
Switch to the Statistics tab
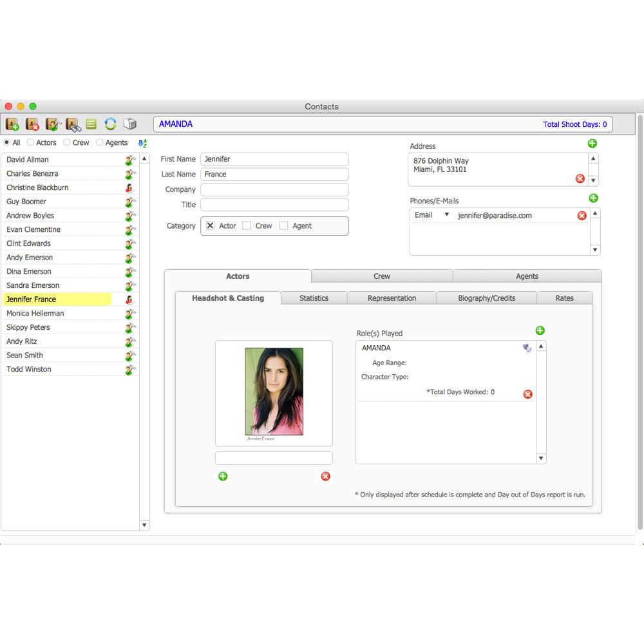tap(314, 298)
